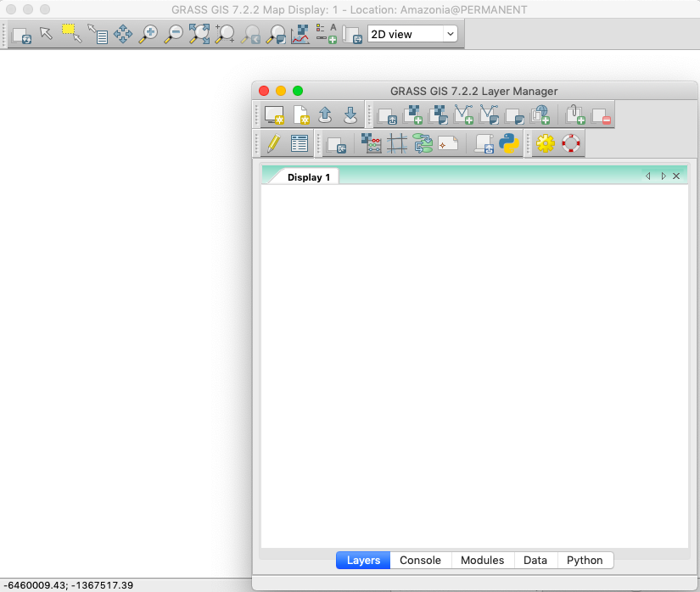
Task: Activate the Query raster/vector map tool
Action: point(97,35)
